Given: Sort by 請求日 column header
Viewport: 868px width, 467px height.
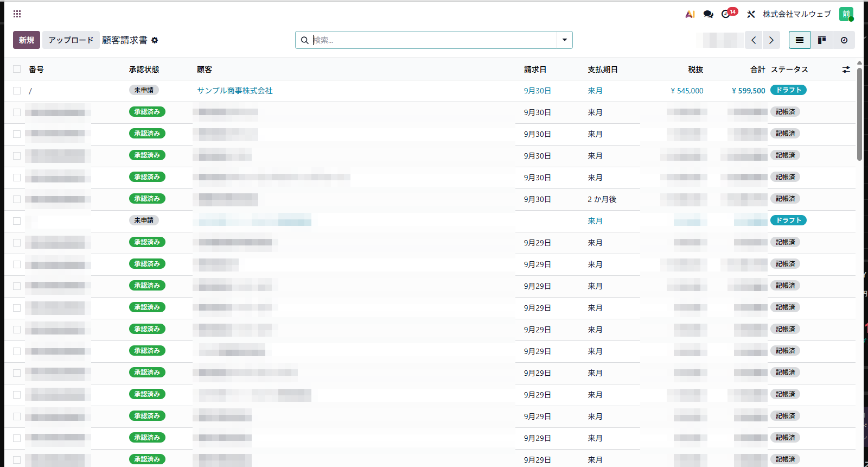Looking at the screenshot, I should click(x=535, y=70).
